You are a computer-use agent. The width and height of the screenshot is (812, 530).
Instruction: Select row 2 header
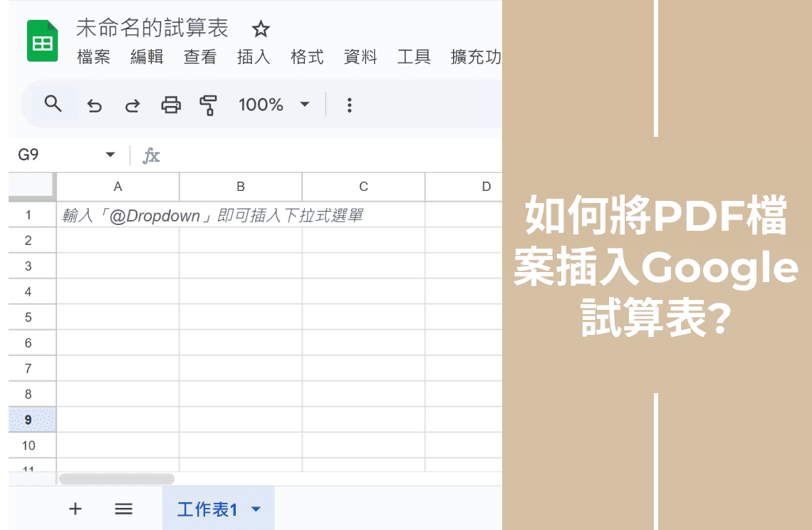click(32, 240)
